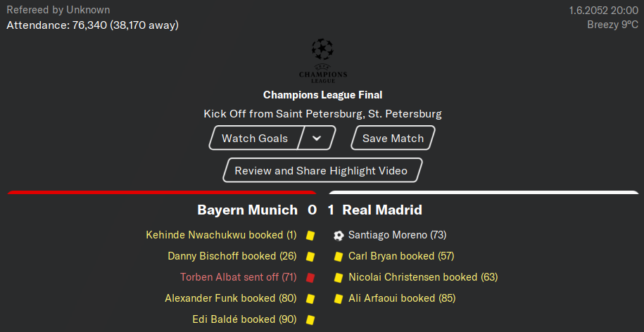Click the Watch Goals button
Screen dimensions: 644x332
[255, 138]
